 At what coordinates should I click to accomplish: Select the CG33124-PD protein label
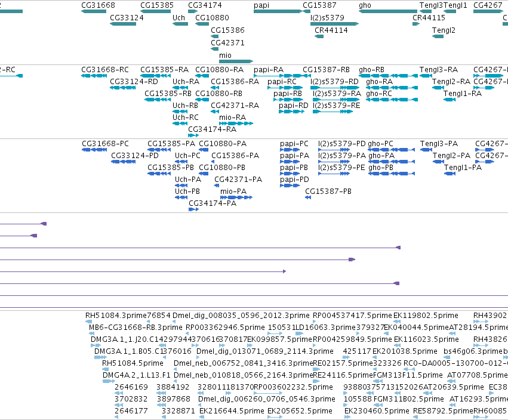[135, 156]
